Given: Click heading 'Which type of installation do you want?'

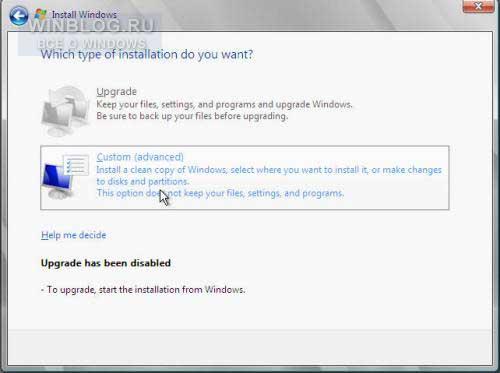Looking at the screenshot, I should 147,54.
